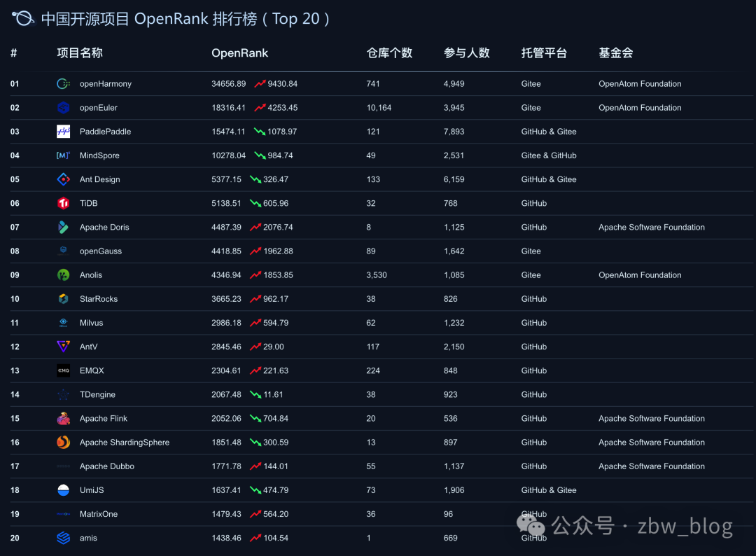This screenshot has width=756, height=556.
Task: Click the openHarmony project logo icon
Action: coord(63,84)
